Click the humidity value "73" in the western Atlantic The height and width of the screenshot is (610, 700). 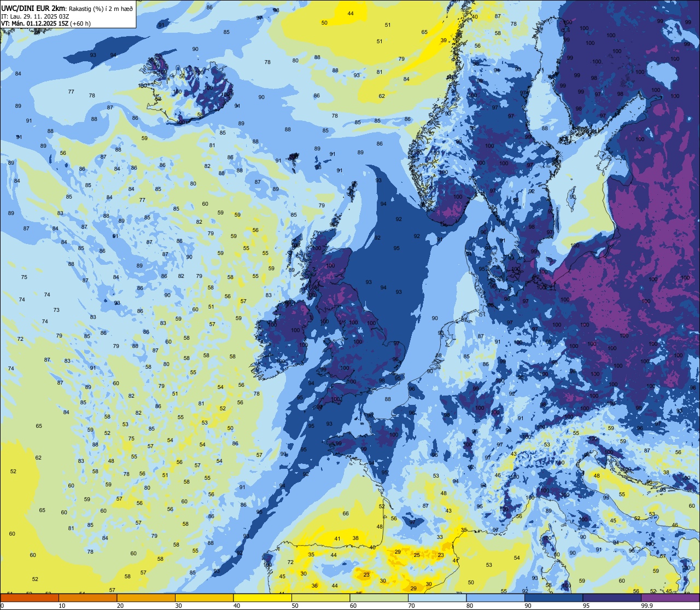coord(56,310)
